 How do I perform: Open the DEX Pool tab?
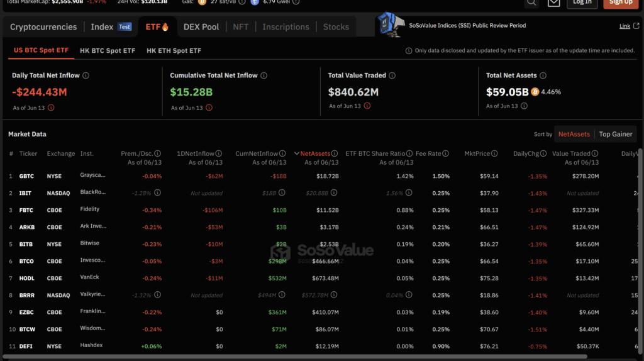[x=201, y=27]
